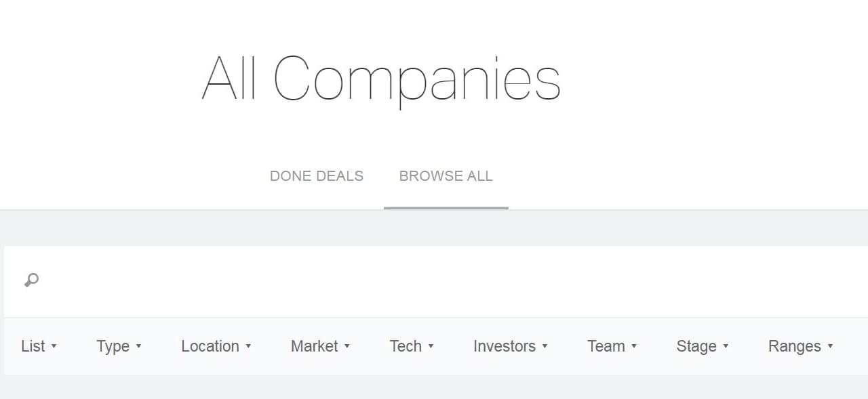Open the List filter dropdown
Viewport: 868px width, 399px height.
tap(39, 346)
